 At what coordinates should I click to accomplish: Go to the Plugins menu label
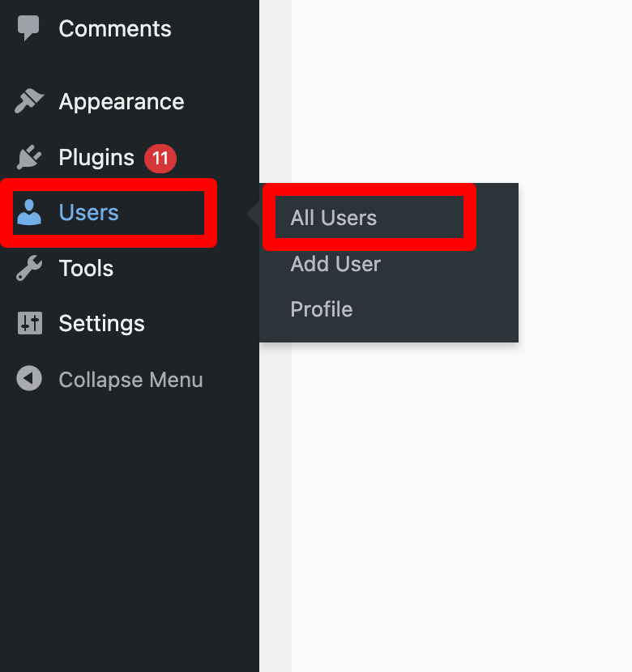coord(96,158)
